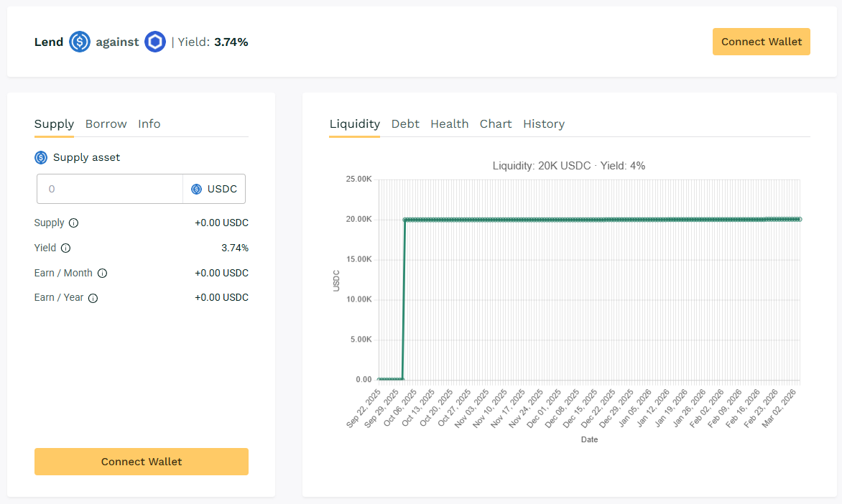Click the Chainlink token icon in header
The height and width of the screenshot is (504, 842).
coord(155,42)
